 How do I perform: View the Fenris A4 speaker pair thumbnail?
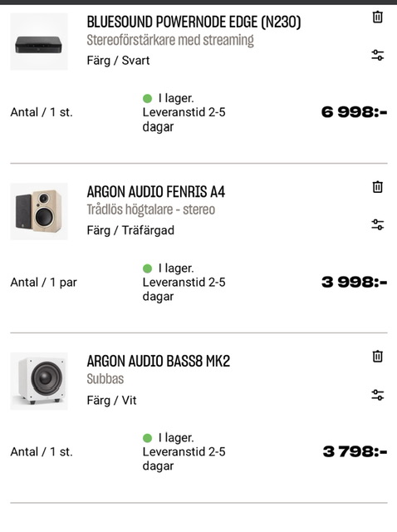click(39, 211)
